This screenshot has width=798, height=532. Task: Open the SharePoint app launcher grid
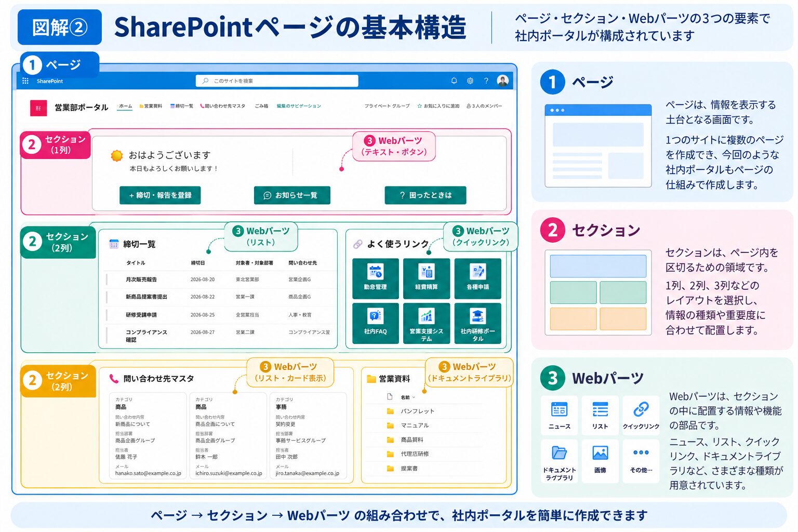coord(25,81)
